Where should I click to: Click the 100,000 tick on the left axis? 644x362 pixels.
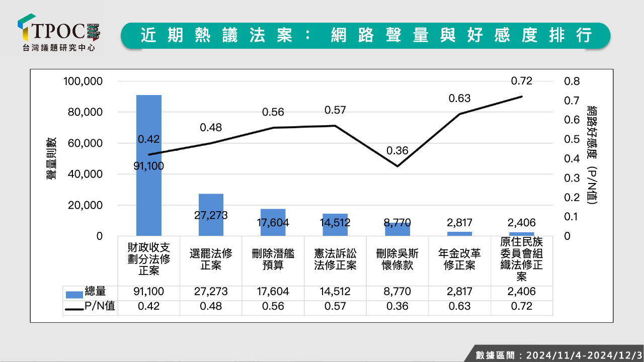(83, 81)
